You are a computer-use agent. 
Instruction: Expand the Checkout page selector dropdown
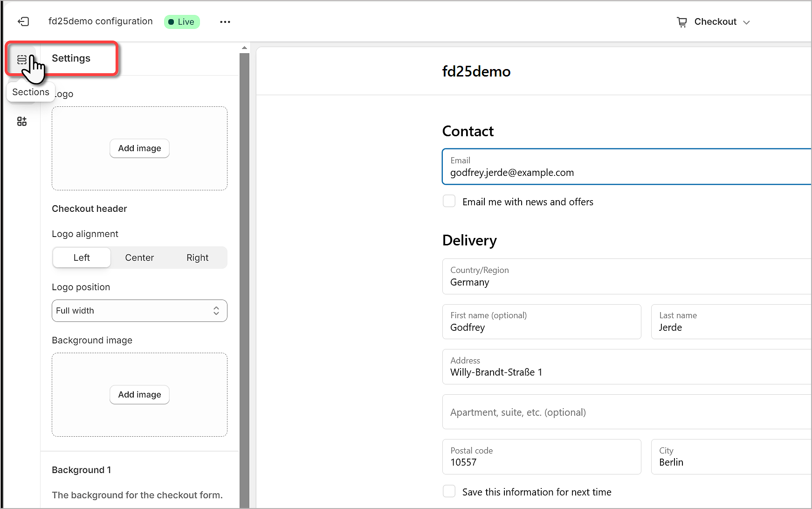[721, 22]
